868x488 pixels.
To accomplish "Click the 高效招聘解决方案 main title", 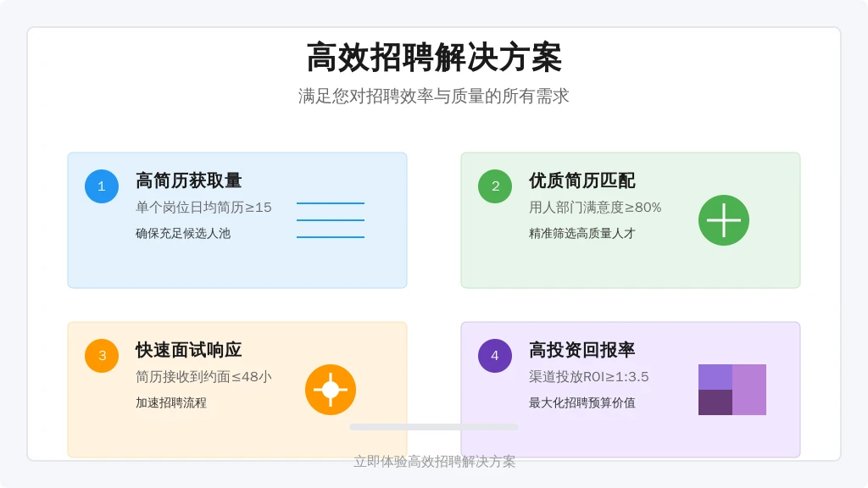I will (434, 58).
